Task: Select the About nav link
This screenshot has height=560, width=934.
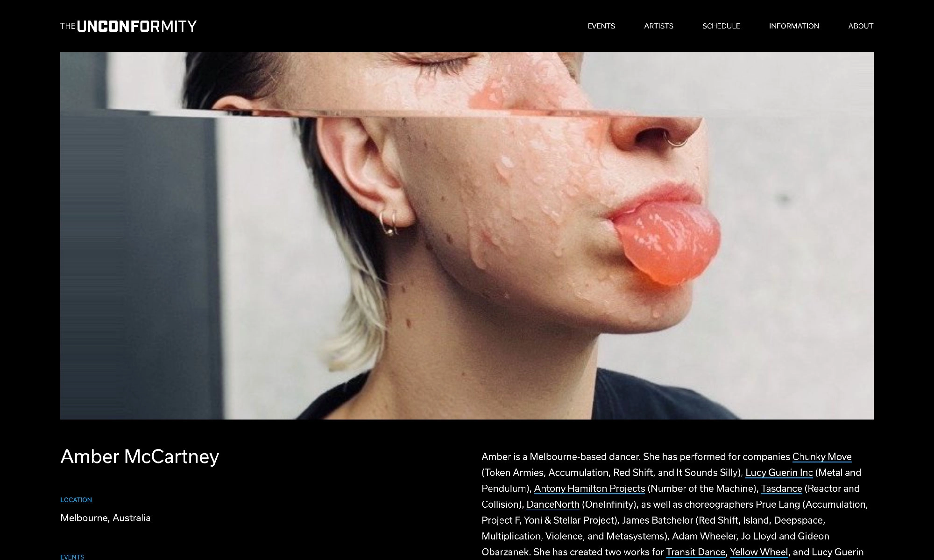Action: tap(861, 26)
